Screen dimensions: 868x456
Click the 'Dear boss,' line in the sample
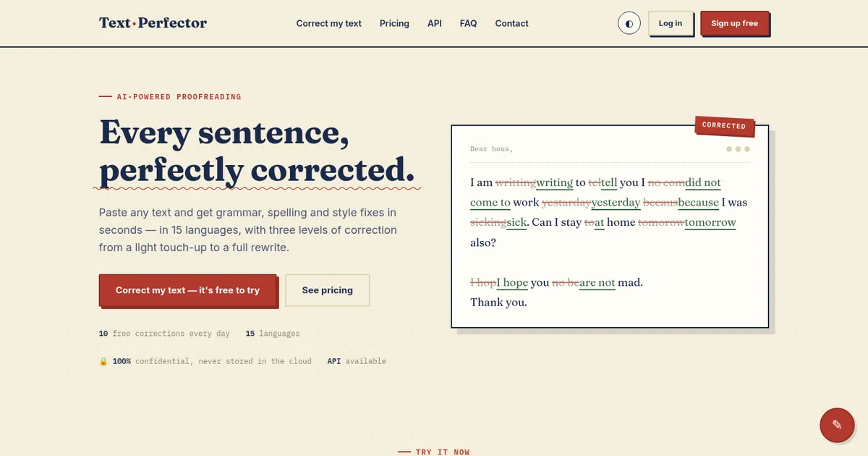coord(491,149)
